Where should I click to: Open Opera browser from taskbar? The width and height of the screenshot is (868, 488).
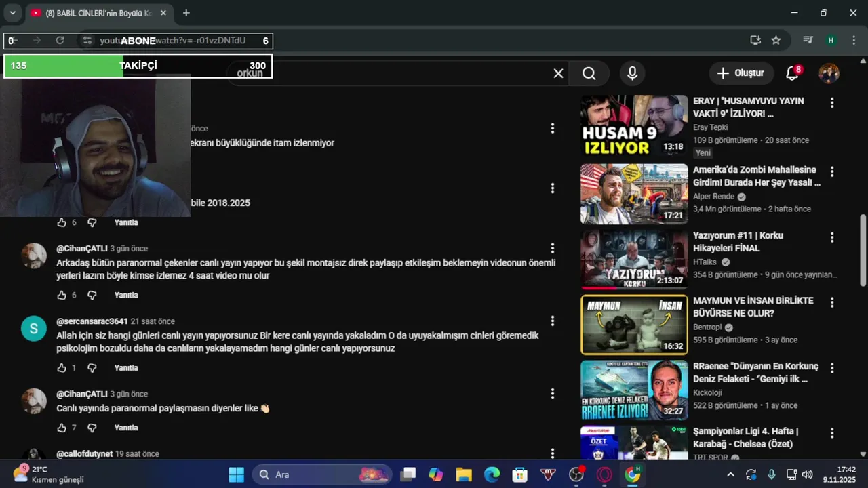coord(604,474)
